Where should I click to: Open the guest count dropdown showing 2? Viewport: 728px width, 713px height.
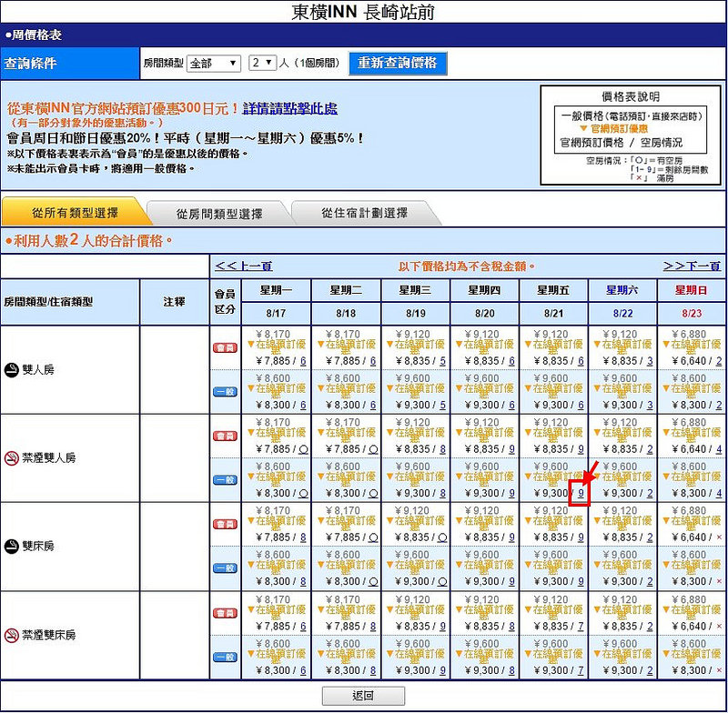(x=263, y=63)
